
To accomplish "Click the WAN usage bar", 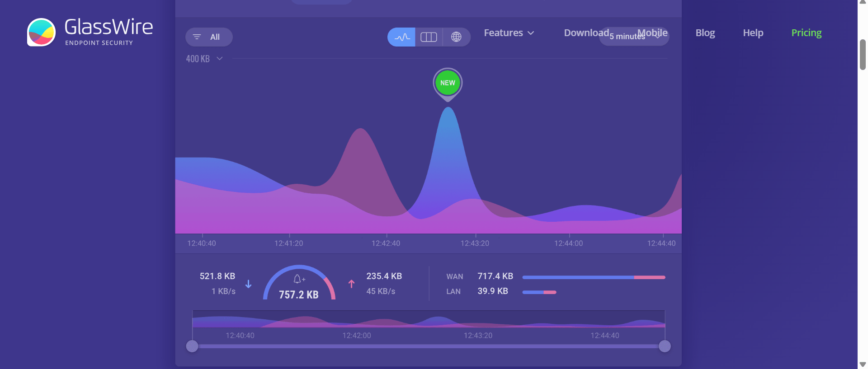I will click(594, 277).
